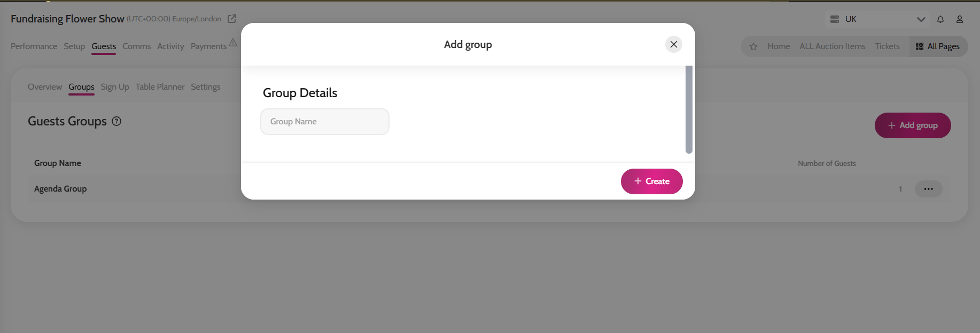Open user profile icon
980x333 pixels.
(x=960, y=19)
